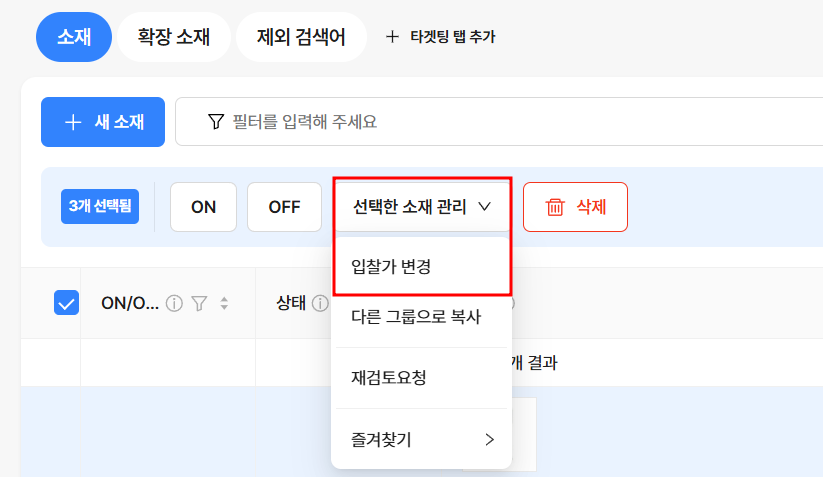
Task: Collapse the 선택한 소재 관리 dropdown
Action: point(423,207)
